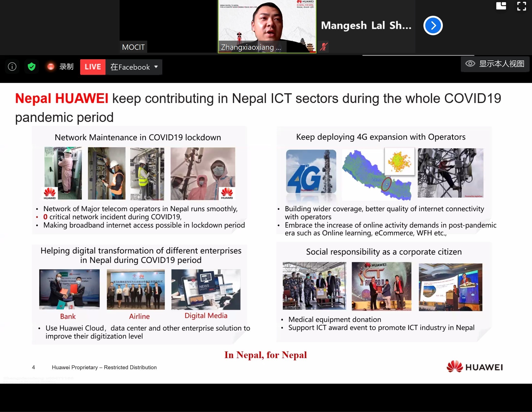Select the MOCIT participant tile
The image size is (532, 412).
[x=168, y=26]
